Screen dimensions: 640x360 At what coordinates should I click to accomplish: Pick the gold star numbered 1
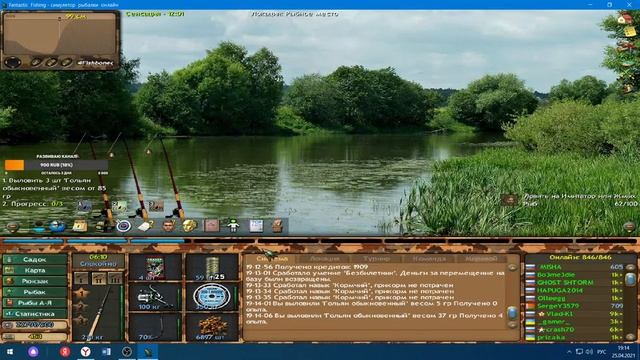[81, 293]
